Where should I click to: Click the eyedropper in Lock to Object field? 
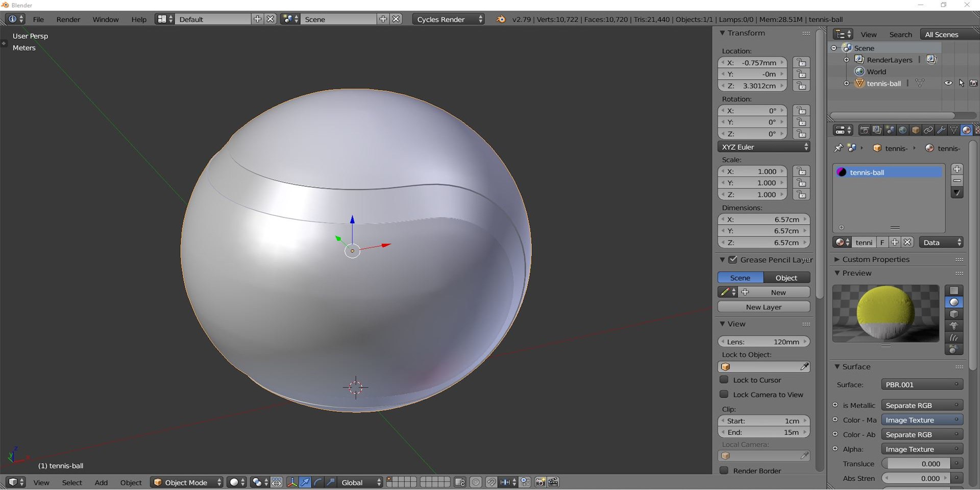coord(804,366)
